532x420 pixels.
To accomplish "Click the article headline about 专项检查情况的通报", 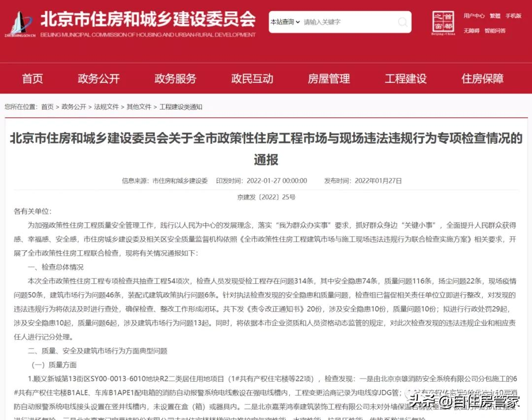I will point(266,149).
